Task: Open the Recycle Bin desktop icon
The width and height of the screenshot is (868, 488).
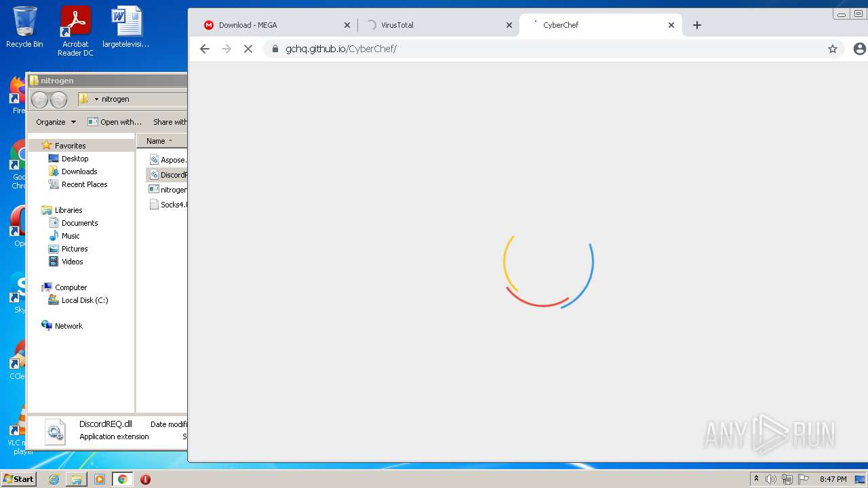Action: [24, 27]
